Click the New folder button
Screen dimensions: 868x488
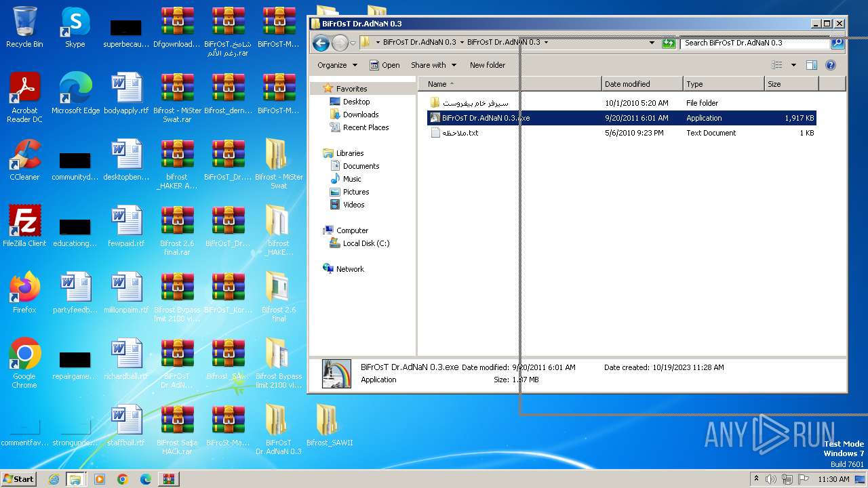(488, 65)
